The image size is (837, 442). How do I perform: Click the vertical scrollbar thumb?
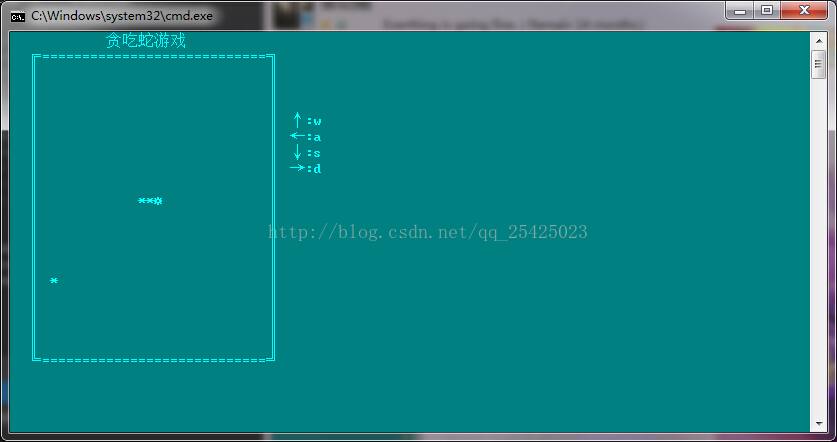coord(819,65)
